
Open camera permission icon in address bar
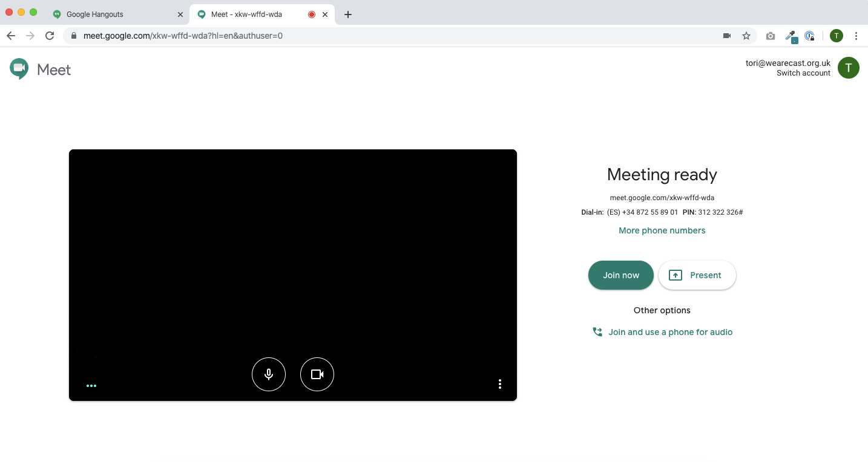coord(727,36)
